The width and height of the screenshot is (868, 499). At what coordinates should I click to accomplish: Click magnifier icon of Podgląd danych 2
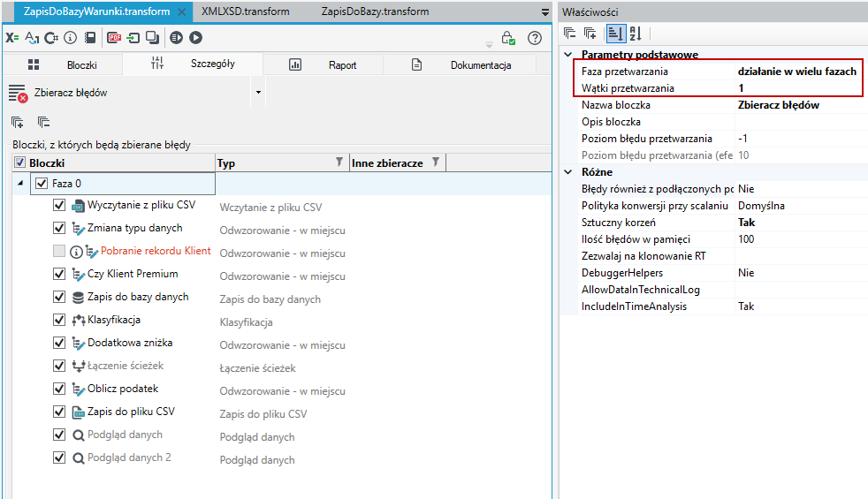coord(78,458)
